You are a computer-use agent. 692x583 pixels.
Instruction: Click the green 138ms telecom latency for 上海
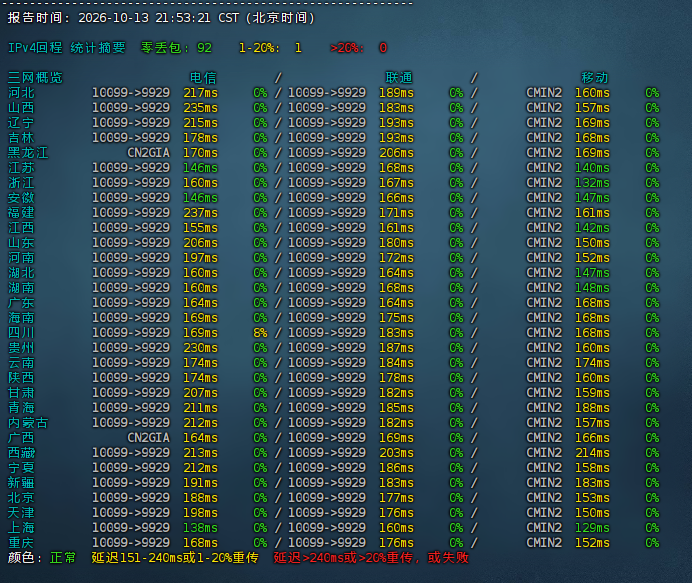(x=200, y=528)
